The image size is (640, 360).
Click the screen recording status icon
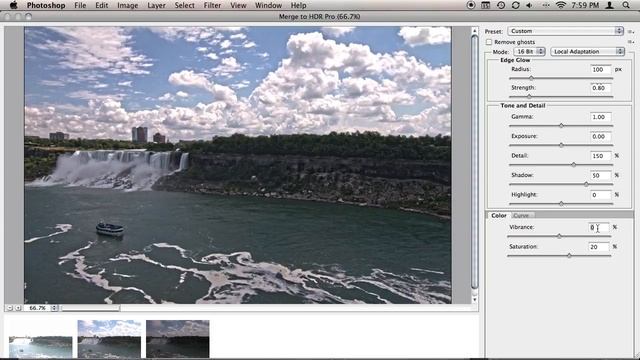(x=471, y=5)
